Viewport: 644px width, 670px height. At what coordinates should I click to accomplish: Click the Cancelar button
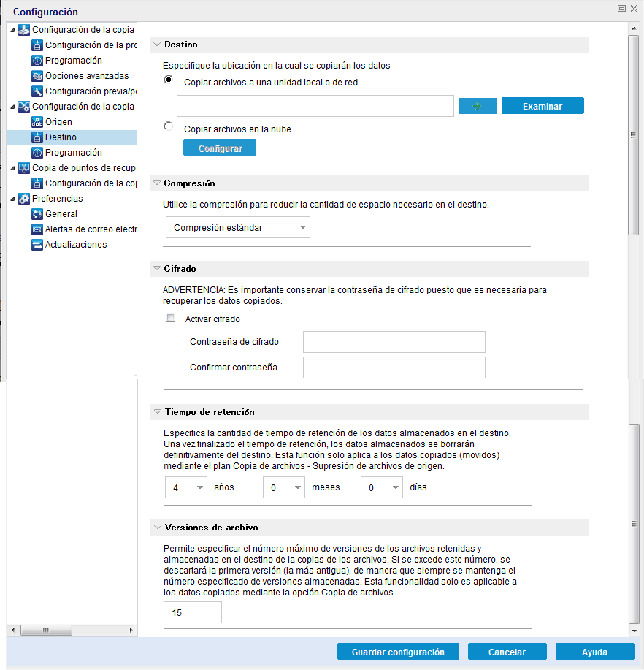507,652
